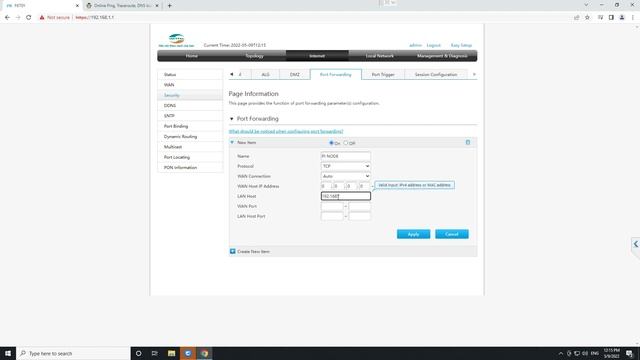Open PON Information in the left sidebar
640x360 pixels.
pyautogui.click(x=190, y=168)
